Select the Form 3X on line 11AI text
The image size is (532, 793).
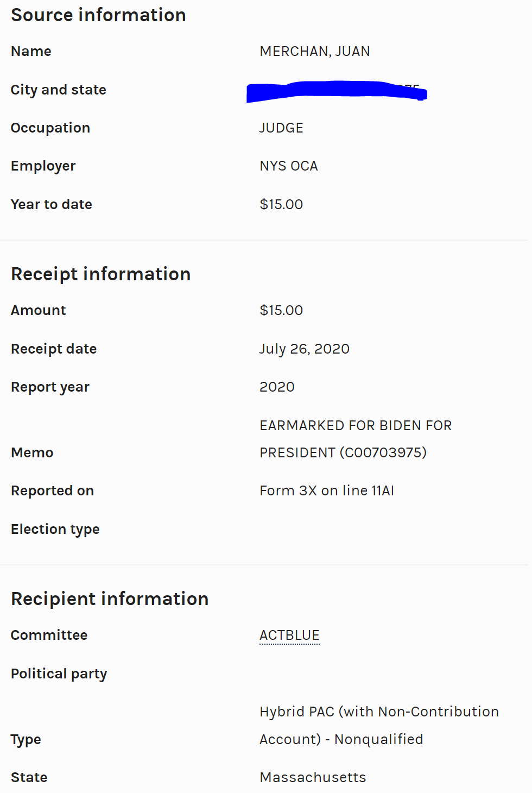(327, 491)
